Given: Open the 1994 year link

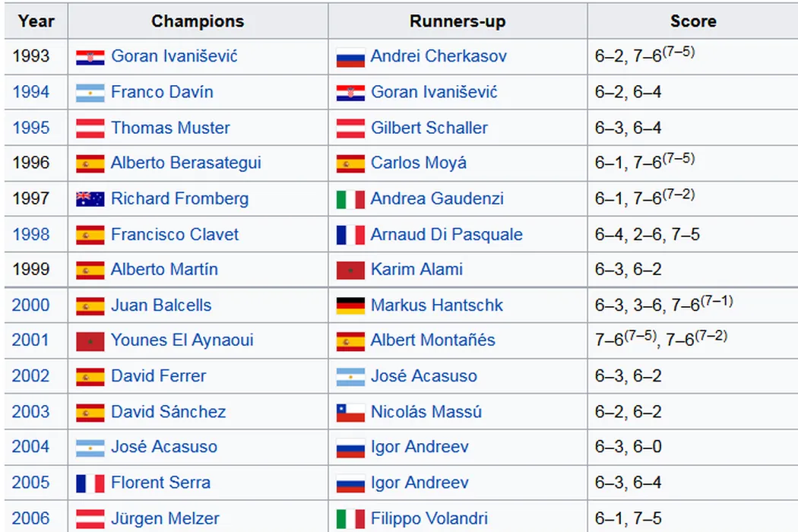Looking at the screenshot, I should (31, 92).
